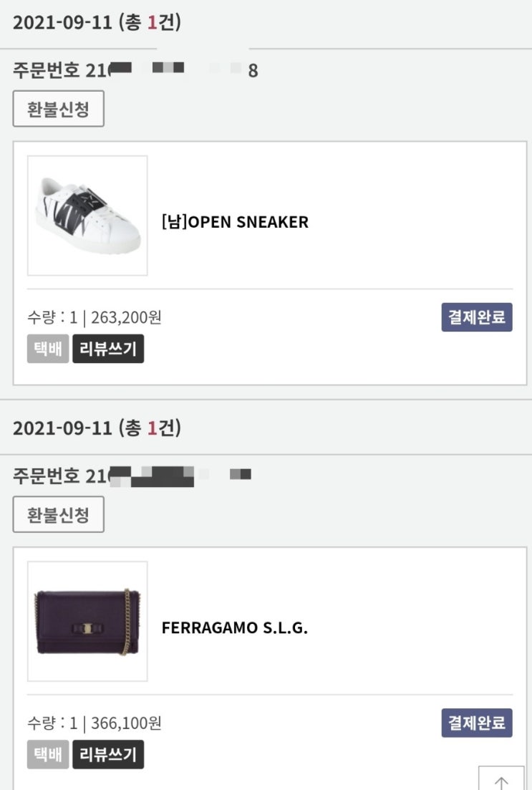
Task: Tap the 결제완료 status badge for the sneaker
Action: (477, 317)
